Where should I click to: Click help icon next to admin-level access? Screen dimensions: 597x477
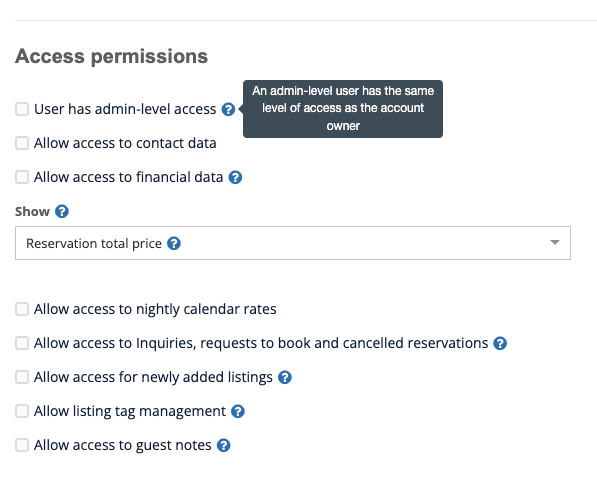(x=228, y=109)
